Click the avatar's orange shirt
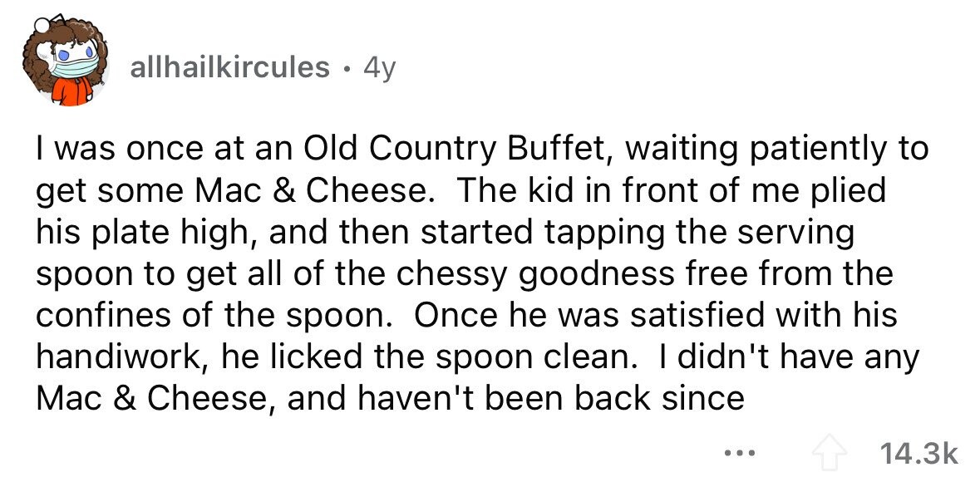 [x=71, y=91]
